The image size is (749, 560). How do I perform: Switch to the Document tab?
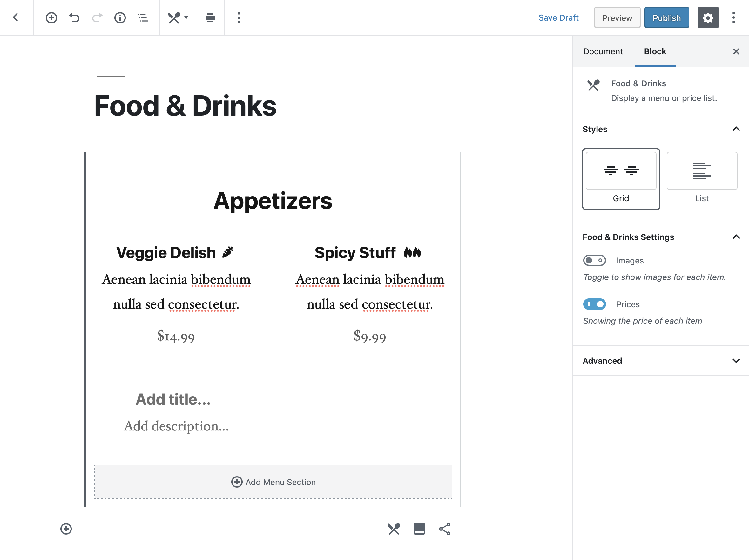[x=603, y=51]
